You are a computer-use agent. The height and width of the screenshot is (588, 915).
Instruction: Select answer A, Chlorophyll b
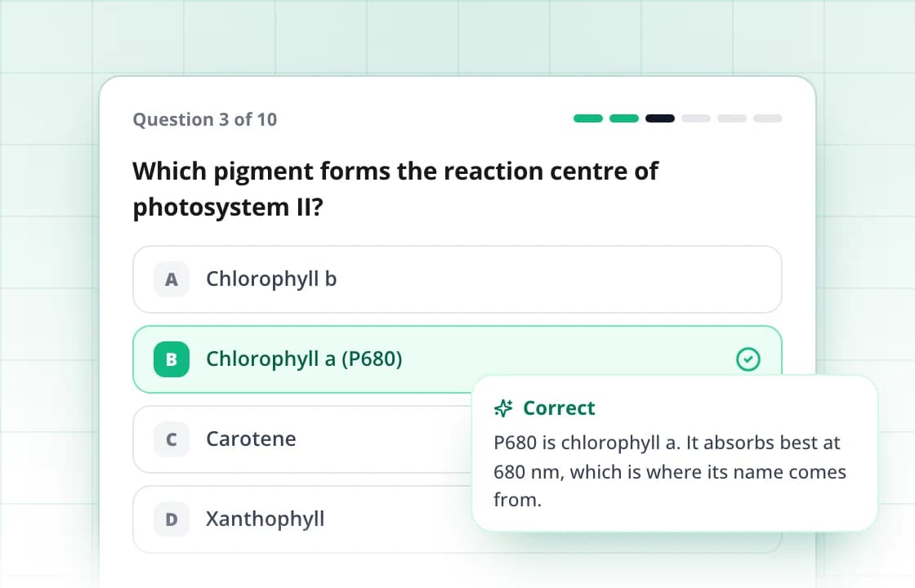(457, 279)
